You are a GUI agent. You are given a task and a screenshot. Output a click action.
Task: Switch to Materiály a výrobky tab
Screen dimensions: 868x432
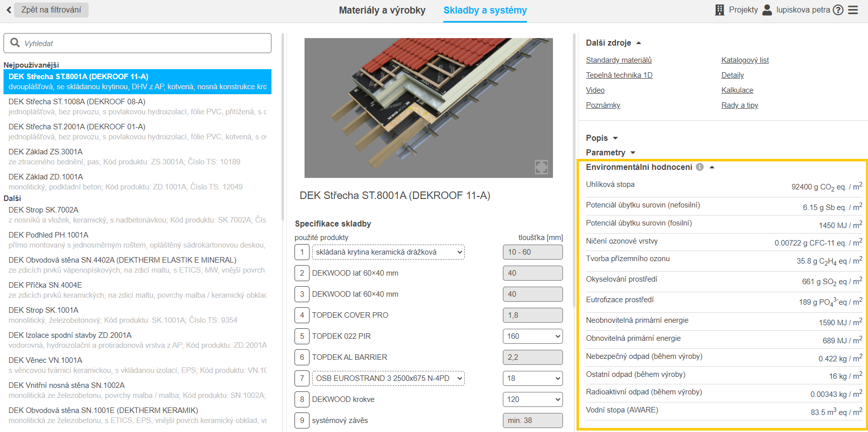pos(382,10)
